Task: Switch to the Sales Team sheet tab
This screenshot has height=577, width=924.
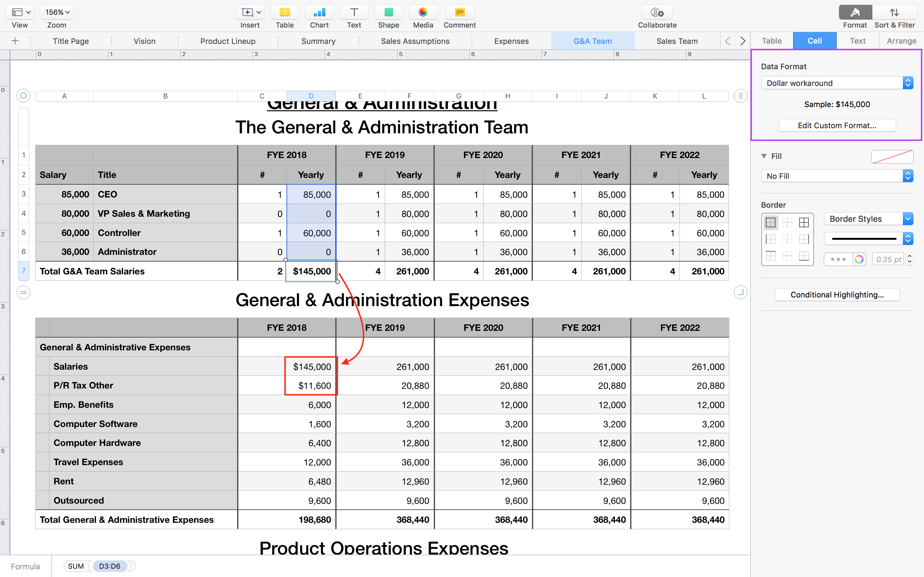Action: pos(677,41)
